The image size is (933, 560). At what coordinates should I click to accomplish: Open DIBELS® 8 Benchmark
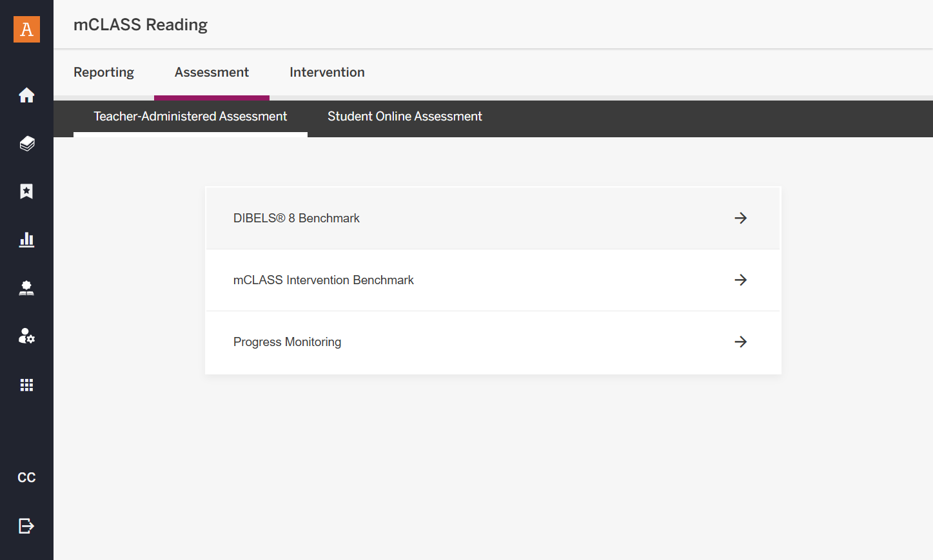click(493, 218)
